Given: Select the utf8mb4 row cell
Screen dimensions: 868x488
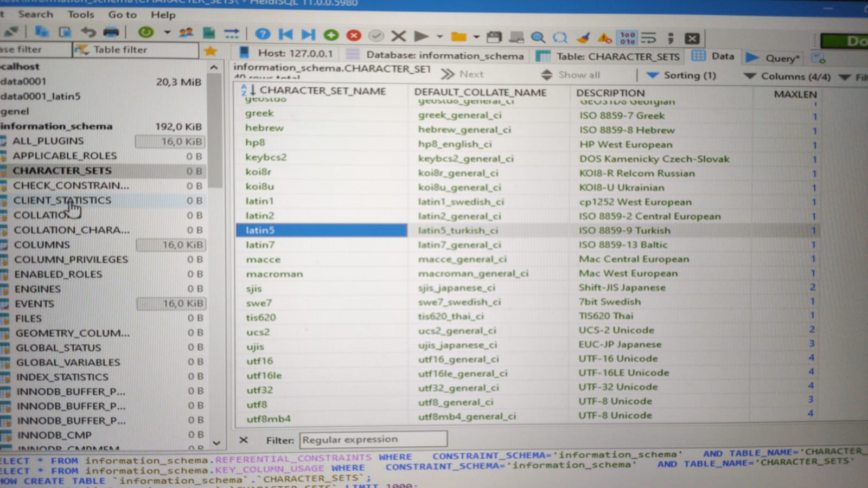Looking at the screenshot, I should click(269, 419).
